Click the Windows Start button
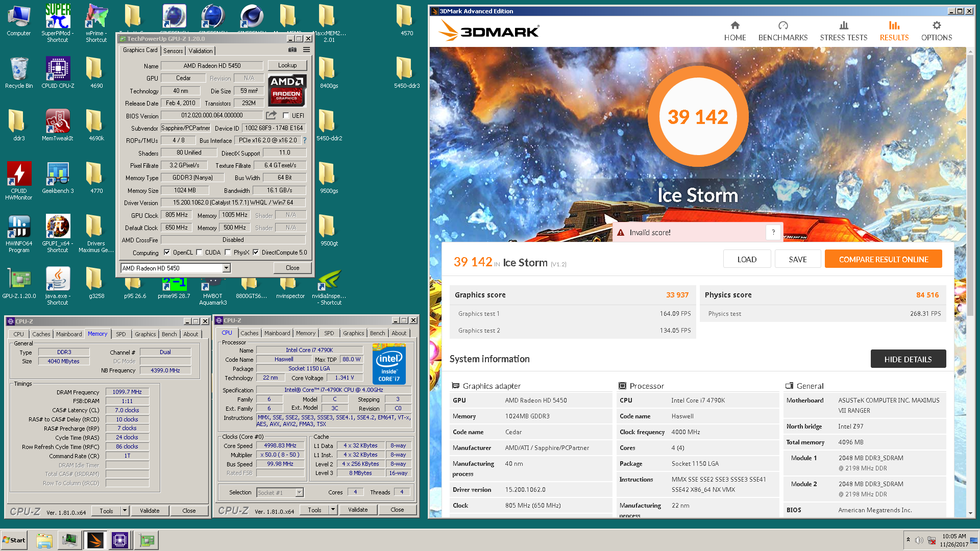Viewport: 980px width, 551px height. click(14, 540)
